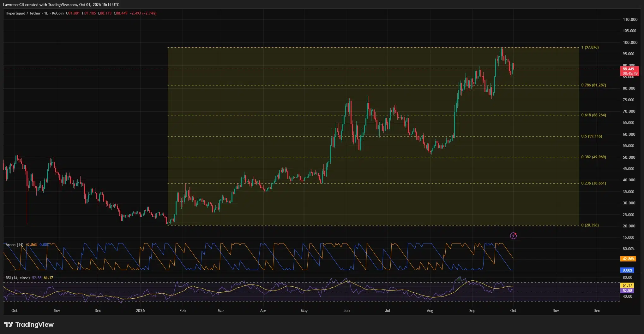Click the TradingView logo at the bottom
The height and width of the screenshot is (334, 644).
click(x=29, y=325)
